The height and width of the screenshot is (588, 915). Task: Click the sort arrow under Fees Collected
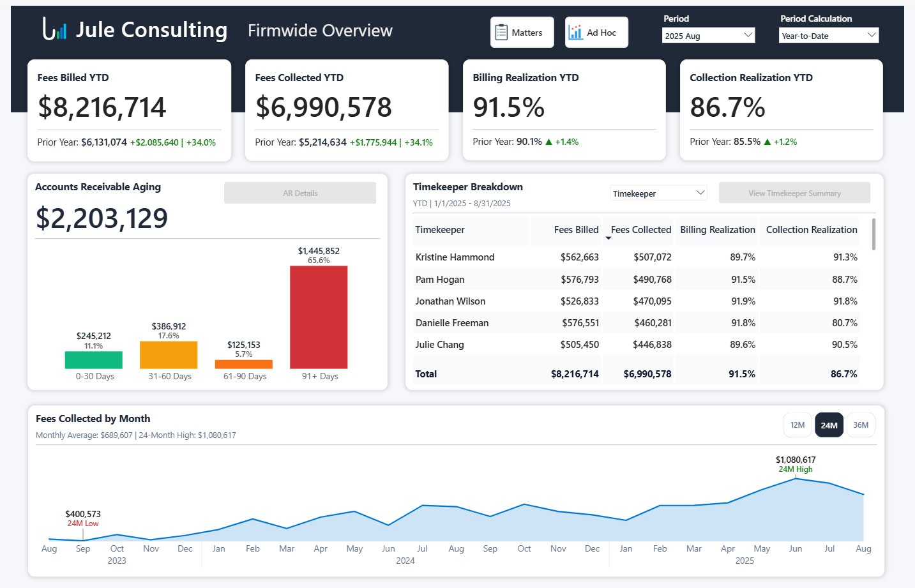tap(609, 238)
